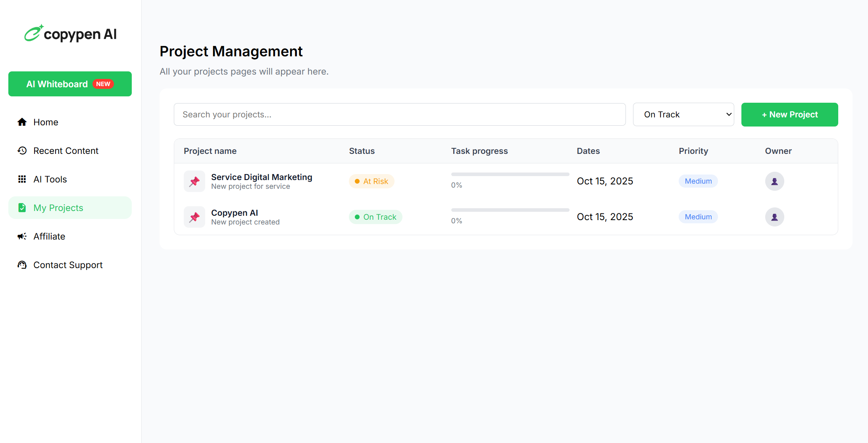
Task: Navigate to Home from the sidebar
Action: coord(45,122)
